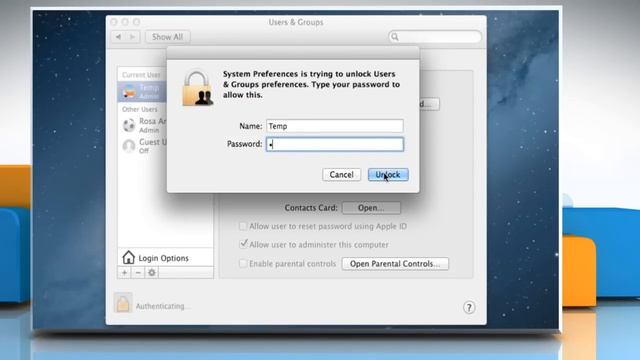
Task: Click the Show All toolbar button
Action: [x=167, y=37]
